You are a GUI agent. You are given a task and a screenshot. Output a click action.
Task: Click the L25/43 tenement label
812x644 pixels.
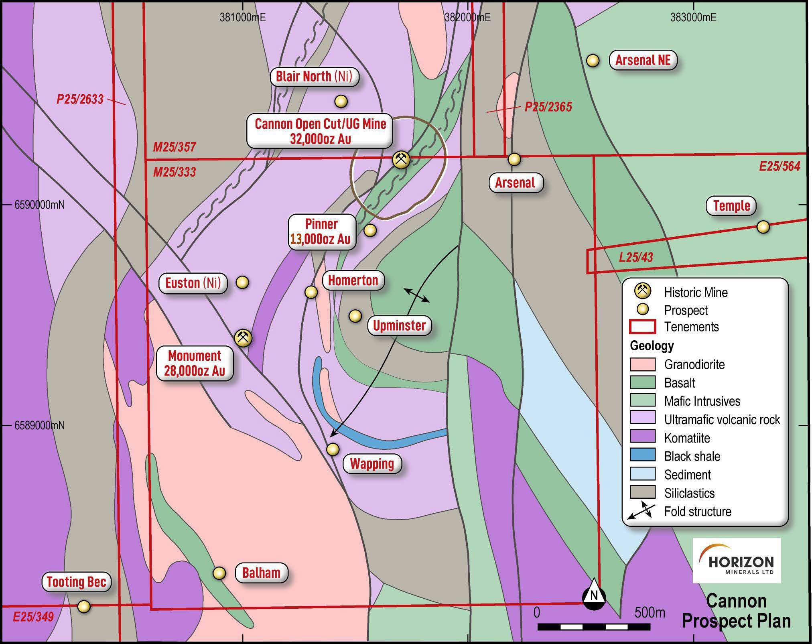click(x=636, y=257)
